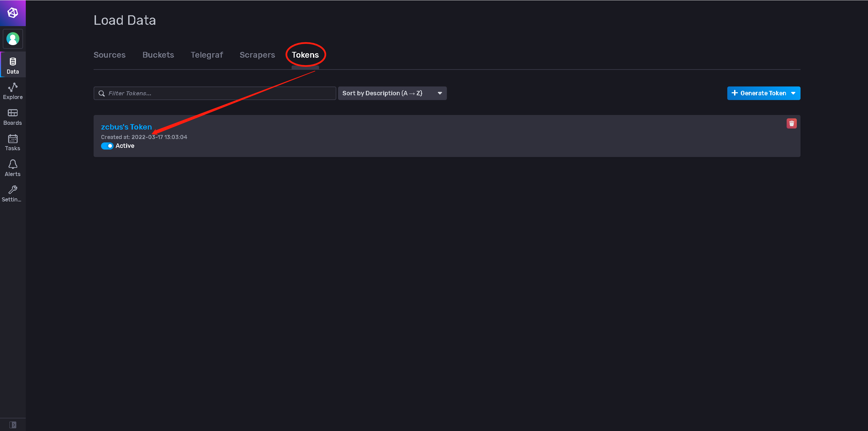The image size is (868, 431).
Task: Delete zcbus's Token with trash icon
Action: point(791,123)
